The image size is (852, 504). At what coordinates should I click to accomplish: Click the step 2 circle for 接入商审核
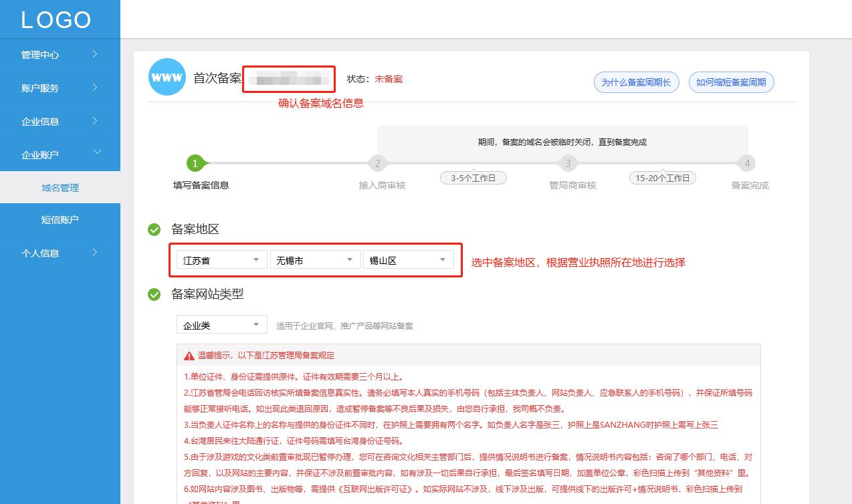point(377,163)
